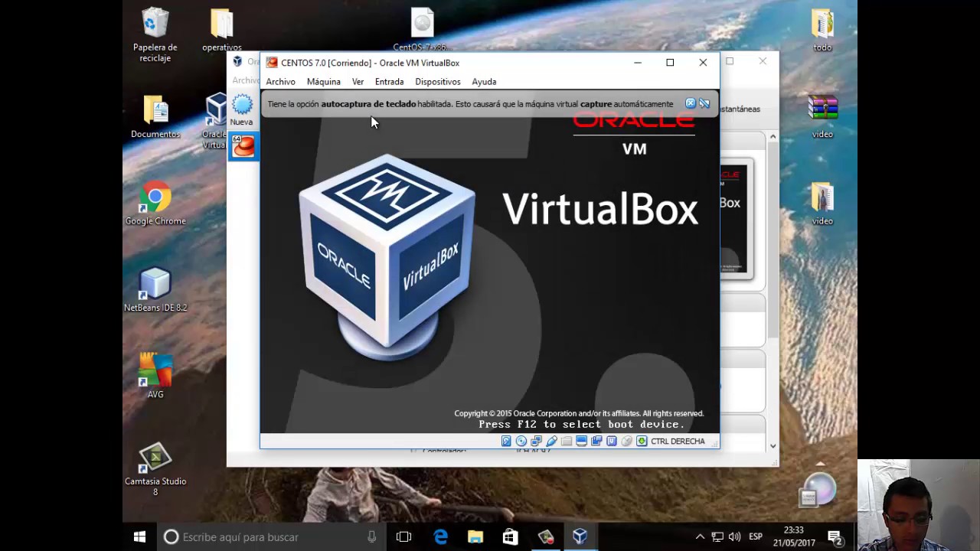
Task: Click scrollbar down arrow in Manager details panel
Action: point(773,445)
